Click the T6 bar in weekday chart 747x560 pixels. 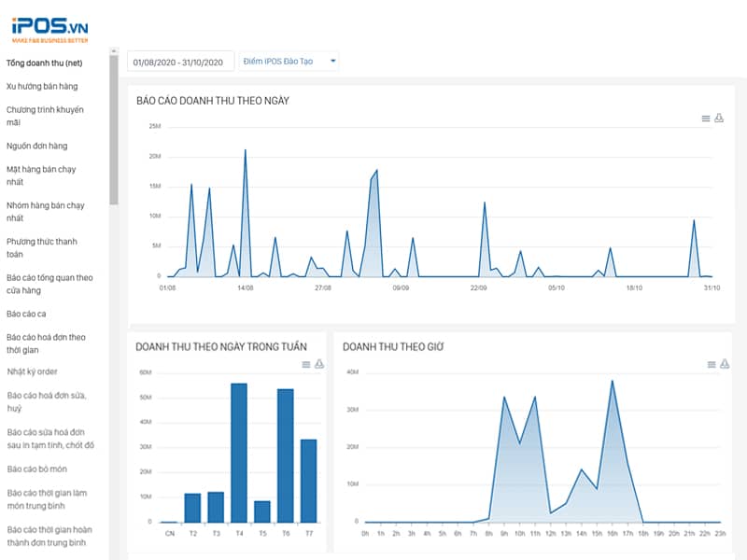click(x=285, y=455)
